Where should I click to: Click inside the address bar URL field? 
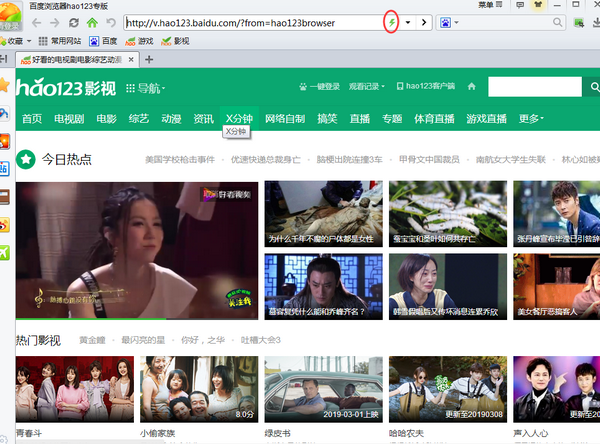pyautogui.click(x=250, y=22)
